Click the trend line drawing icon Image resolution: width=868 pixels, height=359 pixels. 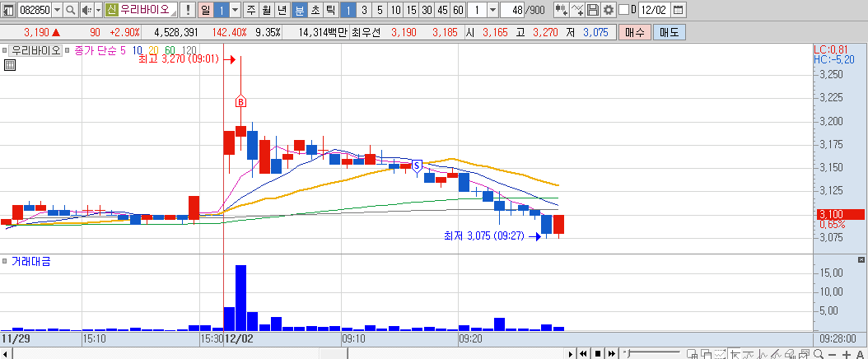[749, 354]
